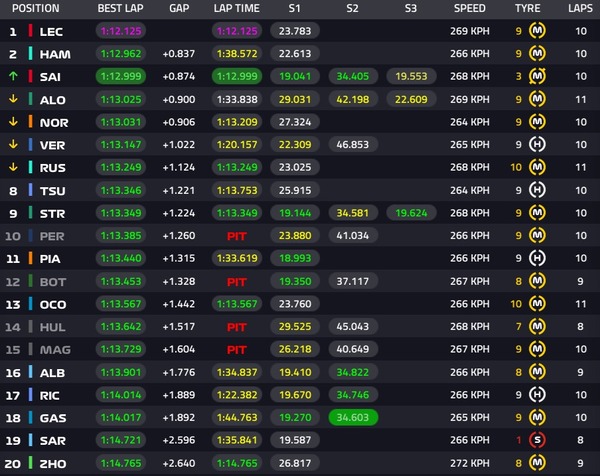Click the green up arrow beside SAI
Image resolution: width=600 pixels, height=476 pixels.
[13, 77]
